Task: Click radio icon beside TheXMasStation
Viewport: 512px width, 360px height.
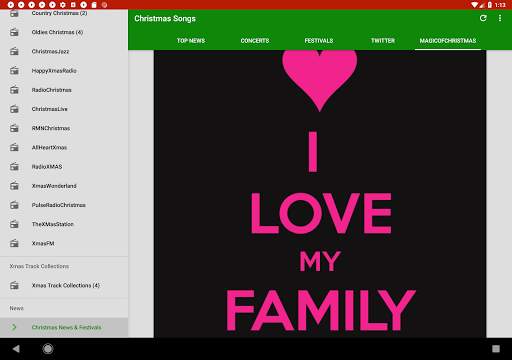Action: 14,224
